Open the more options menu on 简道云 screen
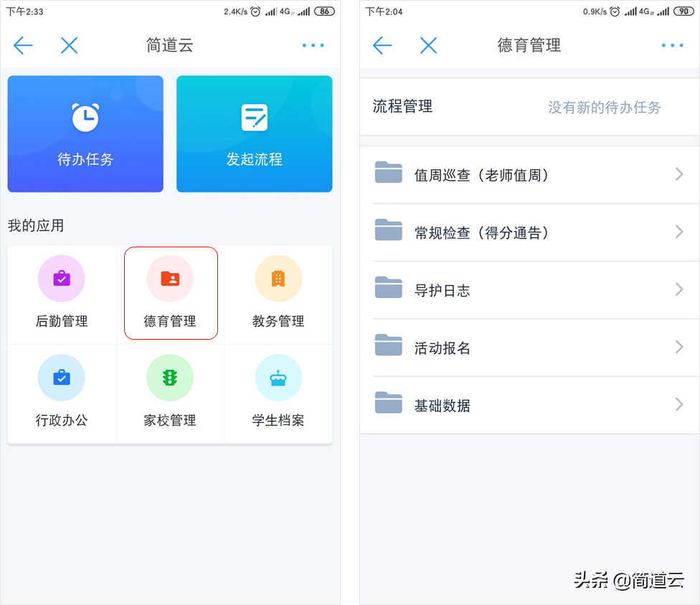The image size is (700, 605). (313, 45)
